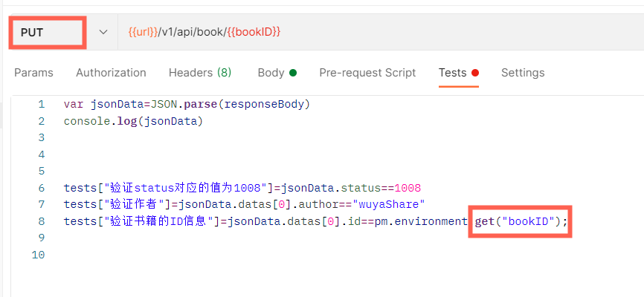
Task: Click the {{url}} variable in the request URL
Action: coord(144,33)
